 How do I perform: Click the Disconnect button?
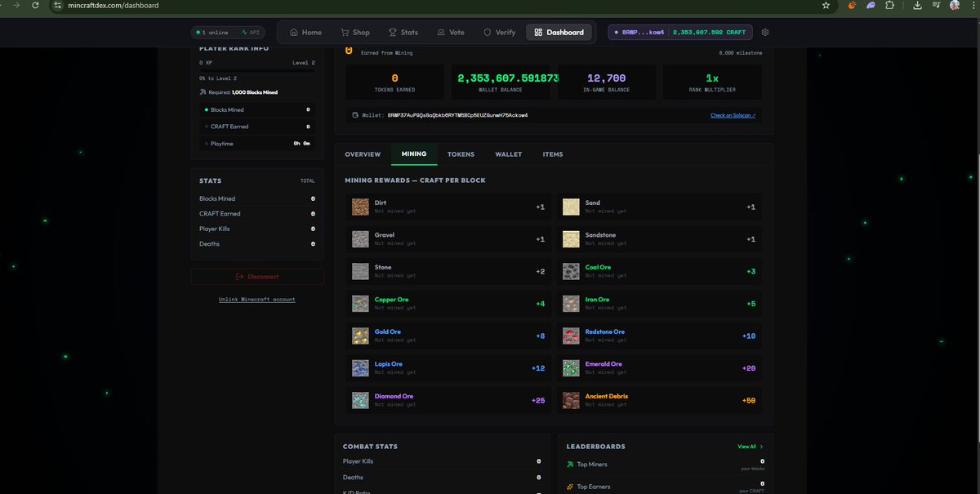click(257, 277)
